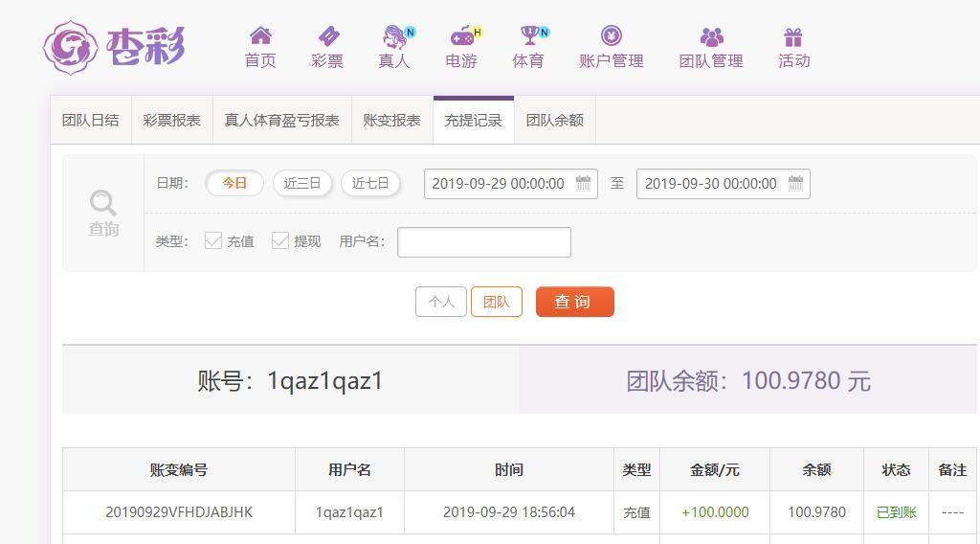Select the 近七日 date filter
This screenshot has width=980, height=544.
point(370,183)
